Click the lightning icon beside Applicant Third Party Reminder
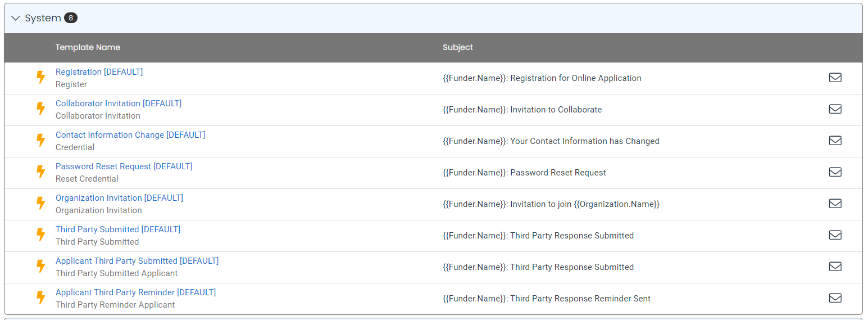 [x=40, y=298]
